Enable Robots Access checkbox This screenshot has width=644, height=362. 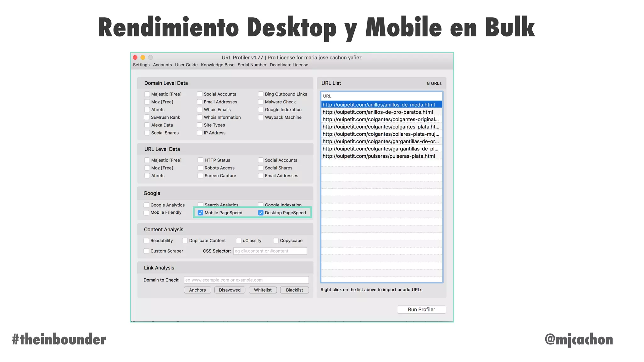tap(200, 168)
